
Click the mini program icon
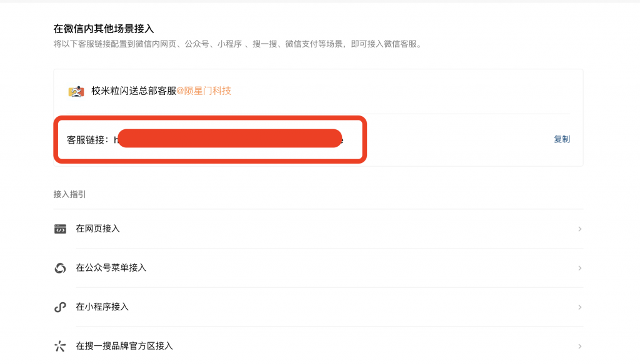[x=60, y=307]
